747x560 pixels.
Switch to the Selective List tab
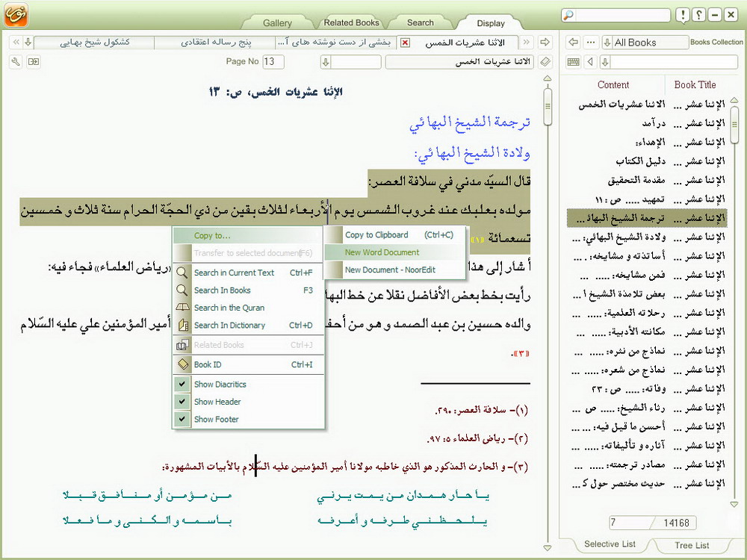[x=610, y=544]
